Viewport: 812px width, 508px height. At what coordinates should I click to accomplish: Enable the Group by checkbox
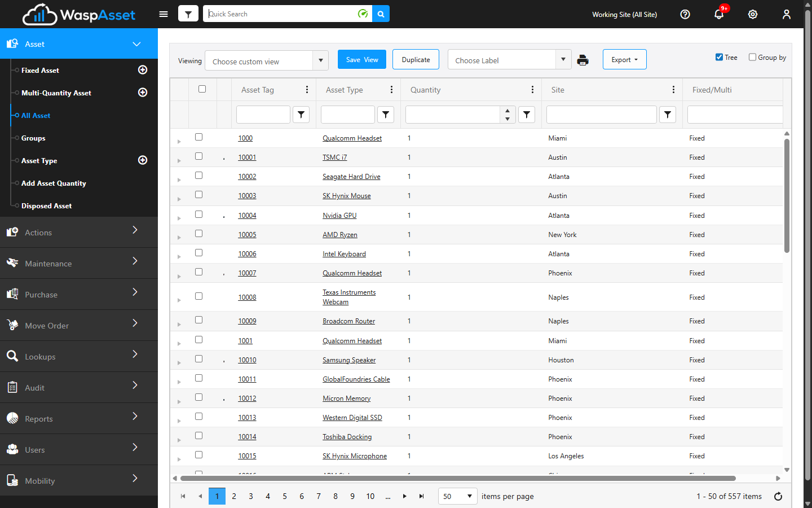752,57
